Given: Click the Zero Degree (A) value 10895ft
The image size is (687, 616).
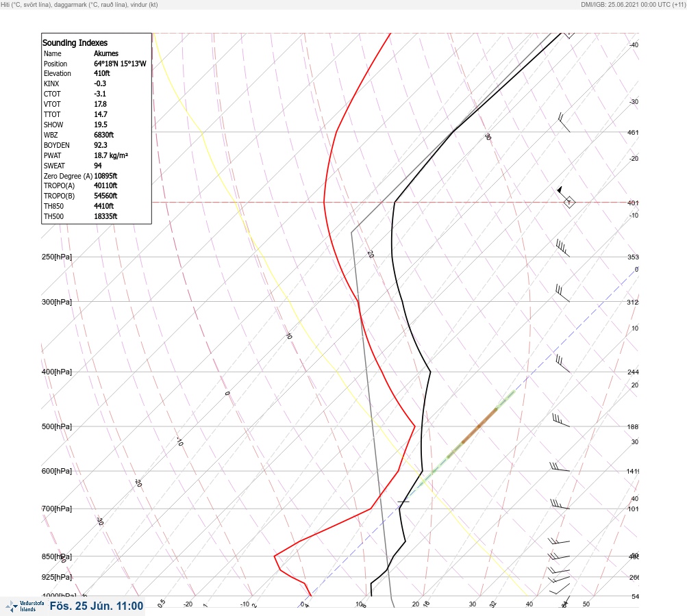Looking at the screenshot, I should click(105, 176).
